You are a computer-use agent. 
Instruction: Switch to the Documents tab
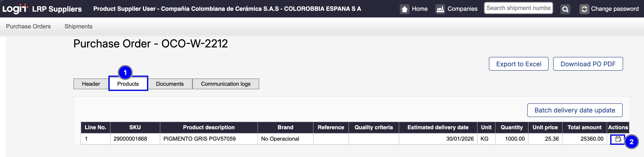coord(170,84)
